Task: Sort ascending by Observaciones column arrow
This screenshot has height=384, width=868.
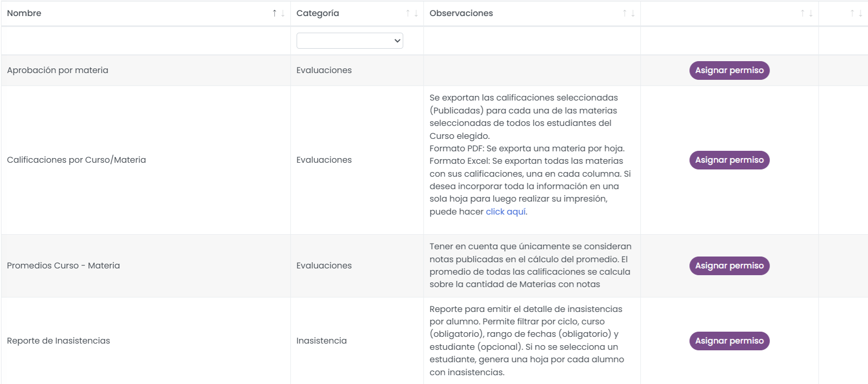Action: point(625,13)
